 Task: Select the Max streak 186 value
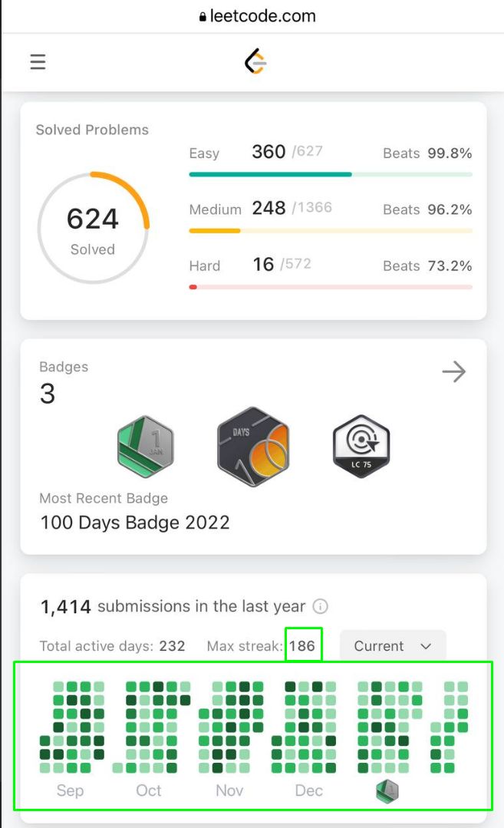302,646
